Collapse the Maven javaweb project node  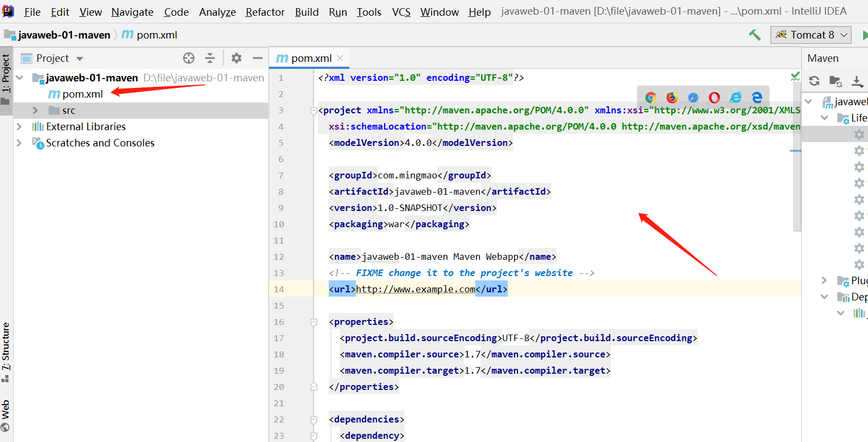point(808,101)
